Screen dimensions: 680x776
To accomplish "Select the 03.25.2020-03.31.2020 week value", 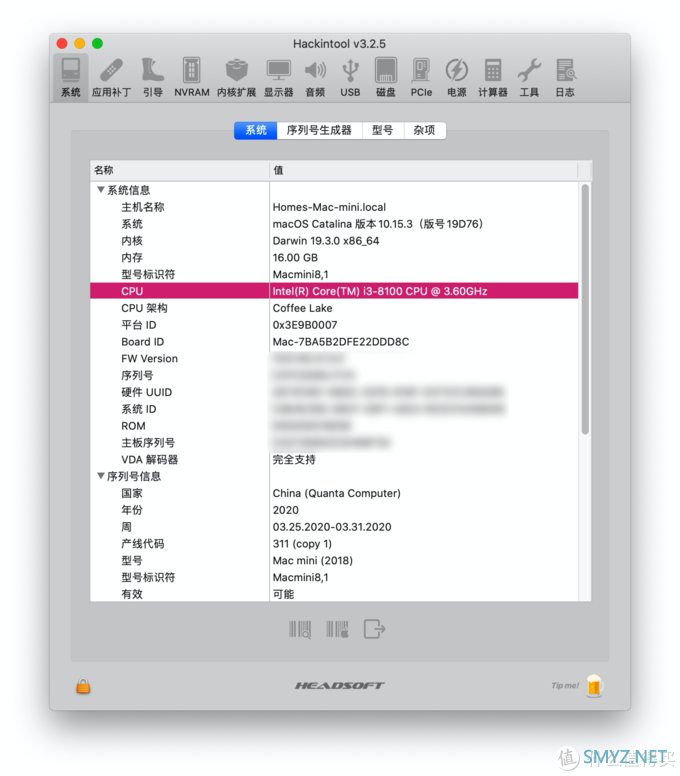I will 332,527.
